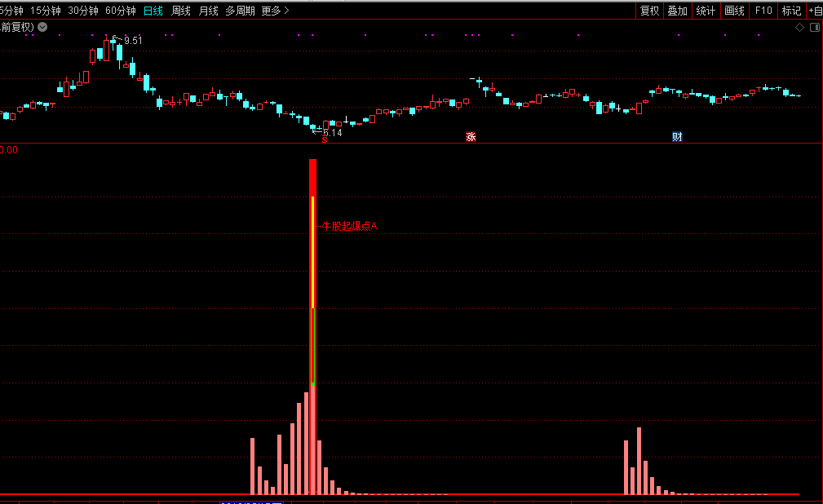Switch to 周线 weekly chart
Image resolution: width=823 pixels, height=504 pixels.
pos(181,11)
